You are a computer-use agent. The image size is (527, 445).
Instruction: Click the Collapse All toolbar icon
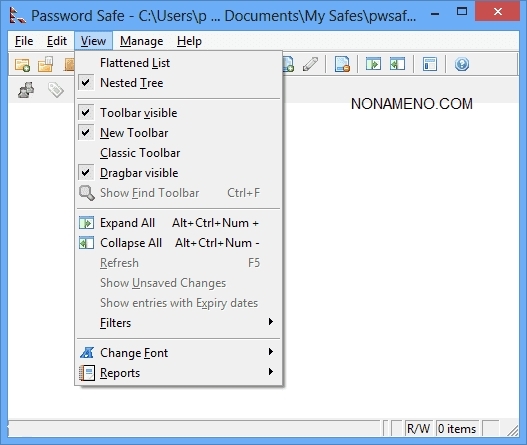397,64
